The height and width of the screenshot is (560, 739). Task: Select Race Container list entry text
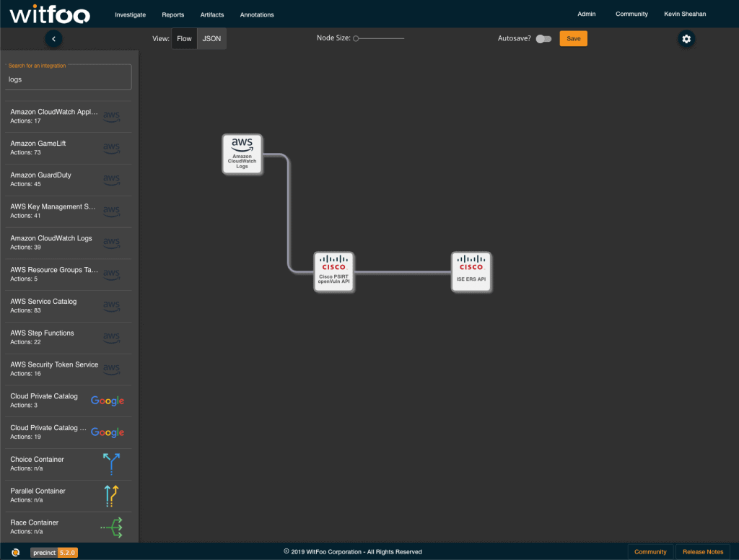coord(35,522)
